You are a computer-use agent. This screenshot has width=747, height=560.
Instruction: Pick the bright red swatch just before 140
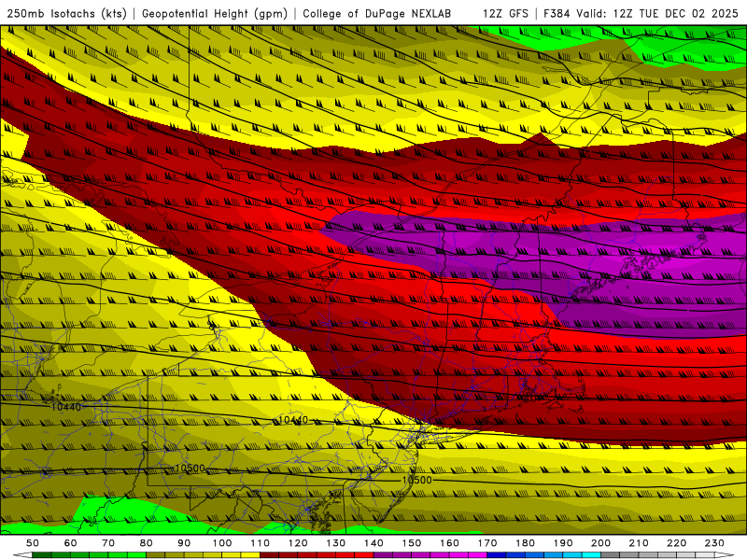pos(364,555)
